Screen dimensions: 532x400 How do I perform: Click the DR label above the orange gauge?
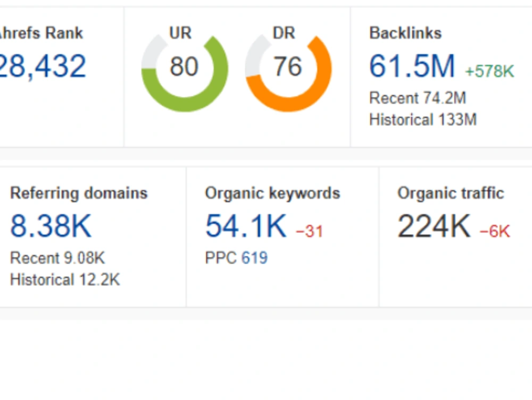[x=284, y=33]
